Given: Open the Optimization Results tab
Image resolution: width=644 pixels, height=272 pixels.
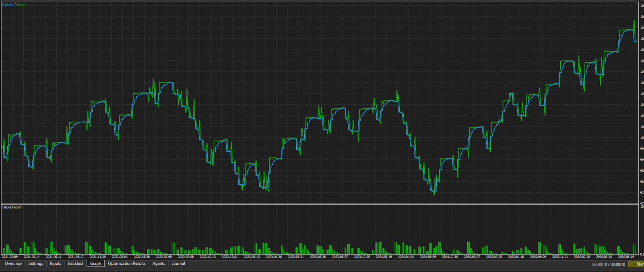Looking at the screenshot, I should 127,264.
